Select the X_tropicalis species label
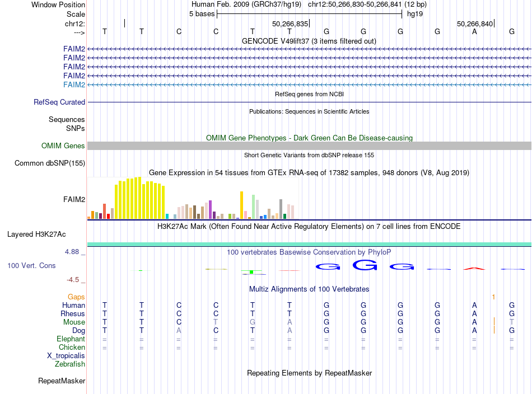The width and height of the screenshot is (532, 394). tap(66, 356)
